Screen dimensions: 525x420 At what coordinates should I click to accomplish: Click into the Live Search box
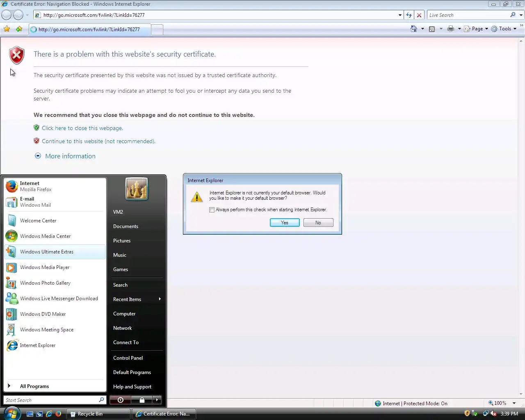[468, 15]
